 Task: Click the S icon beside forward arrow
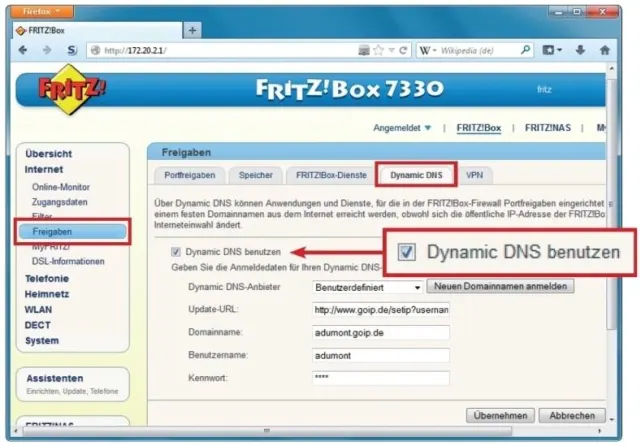[x=72, y=50]
